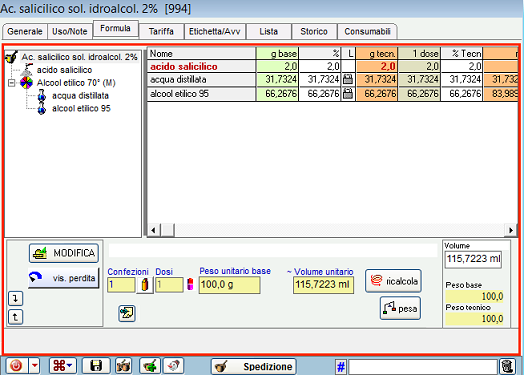
Task: Click the capsule icon next to Dosi
Action: point(190,284)
